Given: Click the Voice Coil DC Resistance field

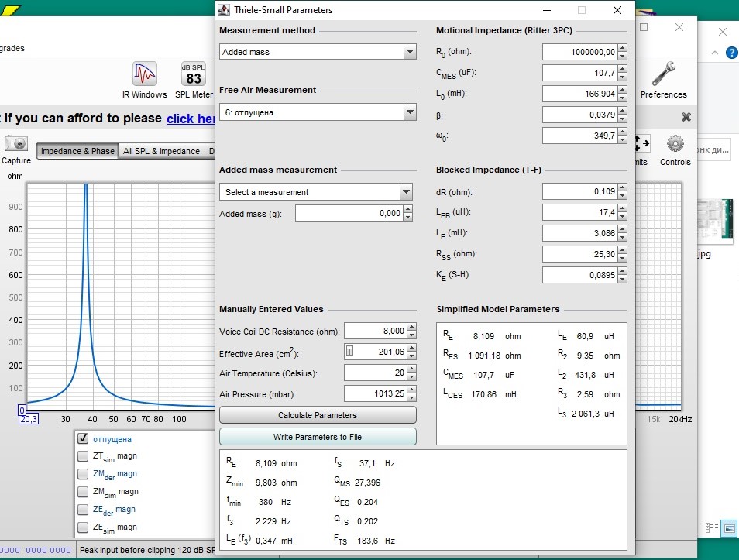Looking at the screenshot, I should click(x=375, y=331).
